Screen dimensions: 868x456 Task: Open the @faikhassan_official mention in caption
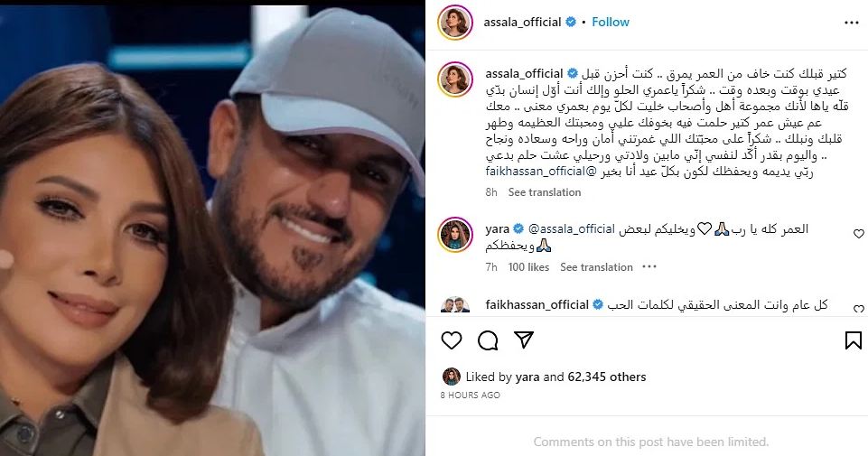tap(541, 172)
